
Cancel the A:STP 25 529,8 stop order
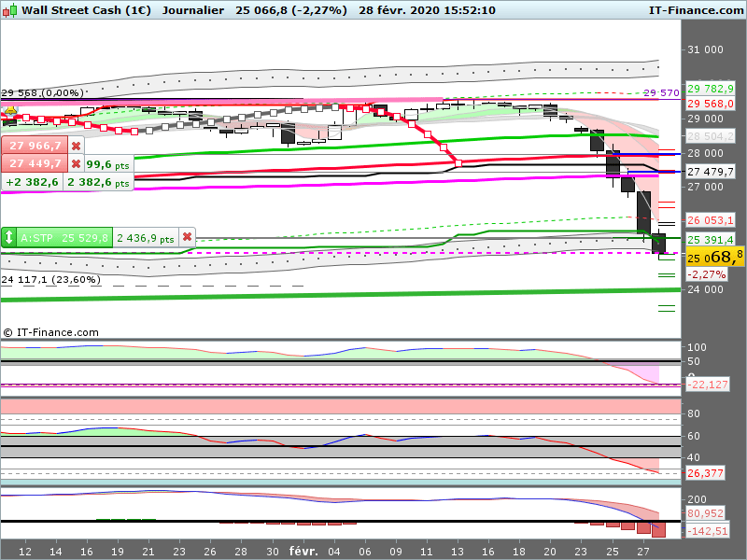188,238
